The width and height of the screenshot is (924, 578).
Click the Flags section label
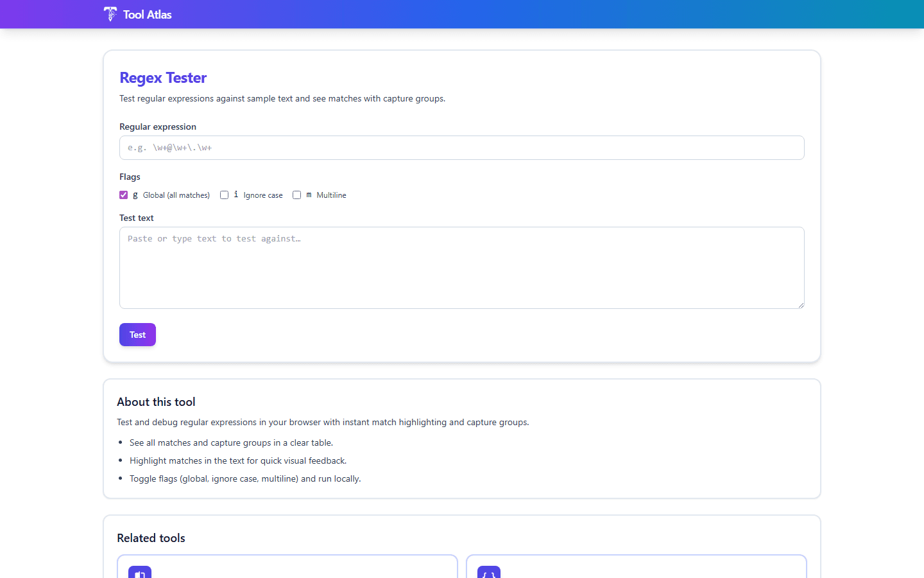coord(130,177)
